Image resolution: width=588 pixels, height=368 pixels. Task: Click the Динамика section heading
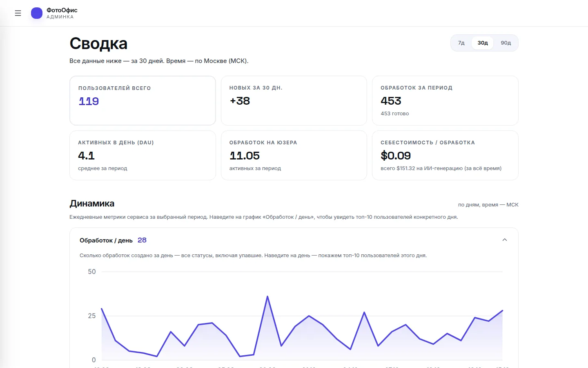pos(92,204)
